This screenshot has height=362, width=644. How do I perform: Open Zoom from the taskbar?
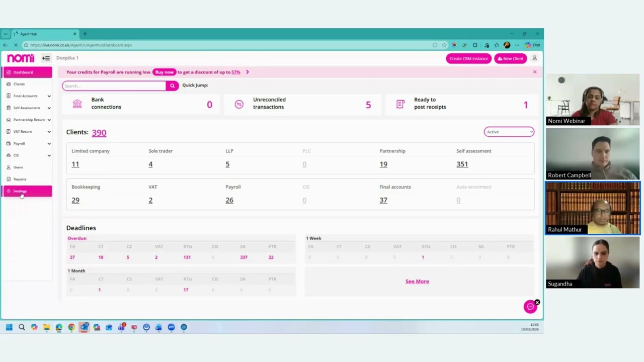coord(171,327)
